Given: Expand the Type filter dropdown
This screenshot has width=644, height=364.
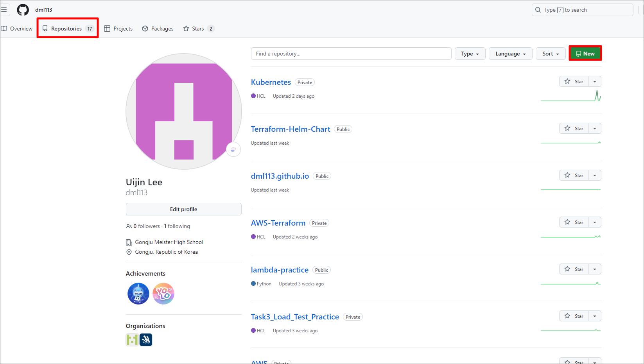Looking at the screenshot, I should [x=470, y=54].
